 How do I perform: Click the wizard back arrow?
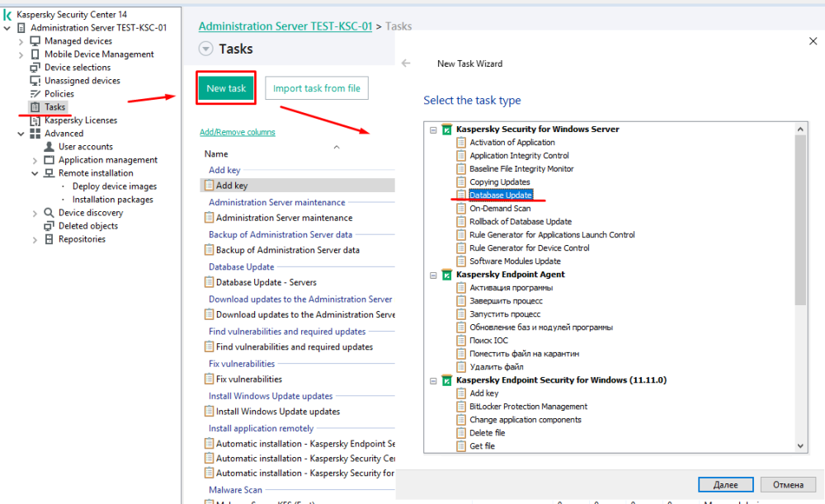click(x=406, y=64)
